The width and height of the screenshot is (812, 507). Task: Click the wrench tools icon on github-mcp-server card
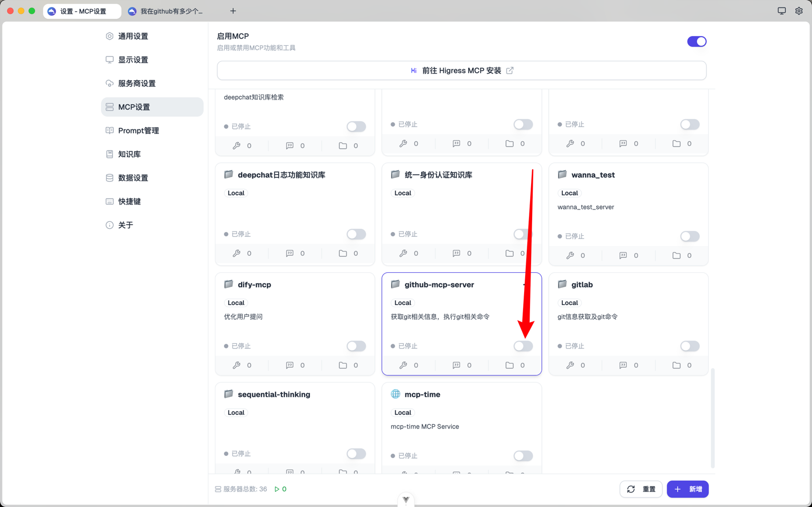[x=403, y=365]
